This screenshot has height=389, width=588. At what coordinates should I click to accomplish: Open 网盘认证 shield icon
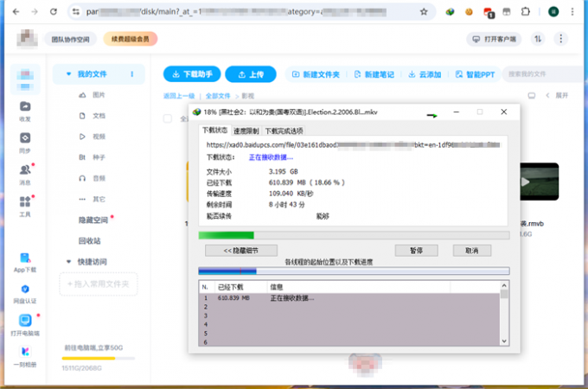click(25, 293)
